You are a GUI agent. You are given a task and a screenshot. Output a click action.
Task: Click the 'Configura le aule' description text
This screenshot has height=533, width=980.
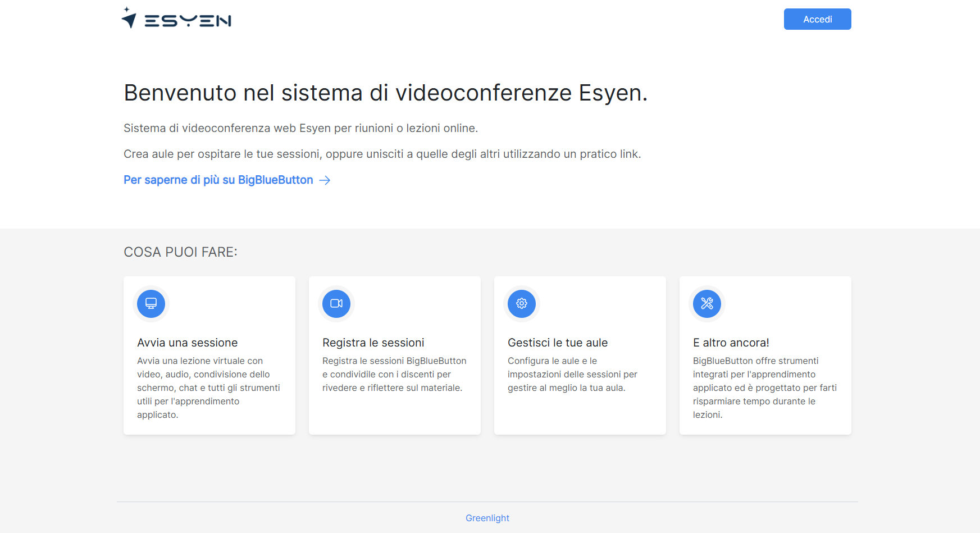pyautogui.click(x=572, y=374)
